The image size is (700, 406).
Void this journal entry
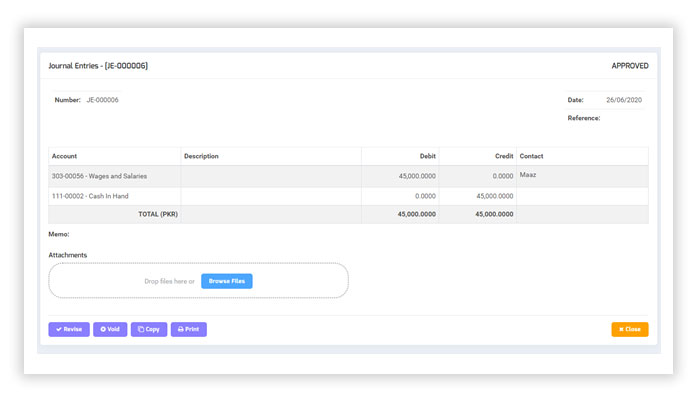[110, 329]
